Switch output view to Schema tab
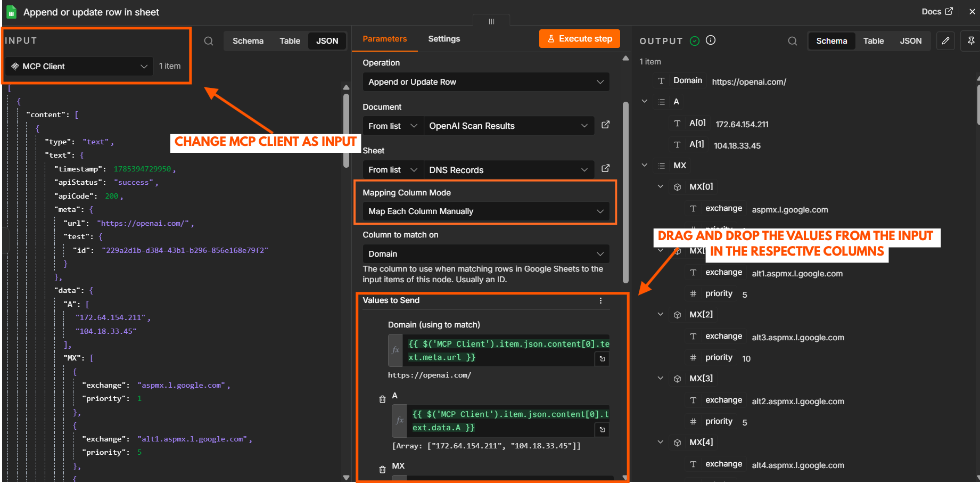This screenshot has height=483, width=980. 831,41
